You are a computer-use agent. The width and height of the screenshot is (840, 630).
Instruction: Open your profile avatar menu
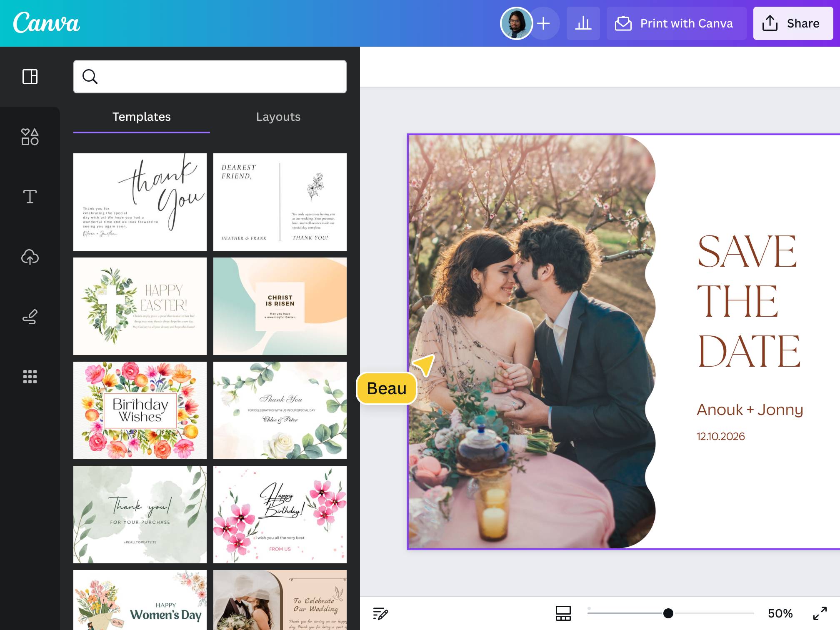(x=516, y=23)
